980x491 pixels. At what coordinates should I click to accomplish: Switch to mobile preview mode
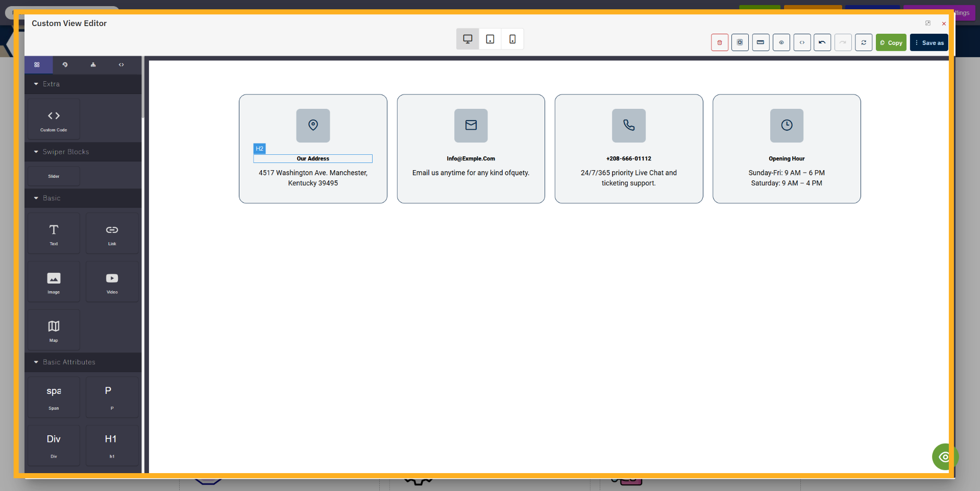[x=512, y=39]
